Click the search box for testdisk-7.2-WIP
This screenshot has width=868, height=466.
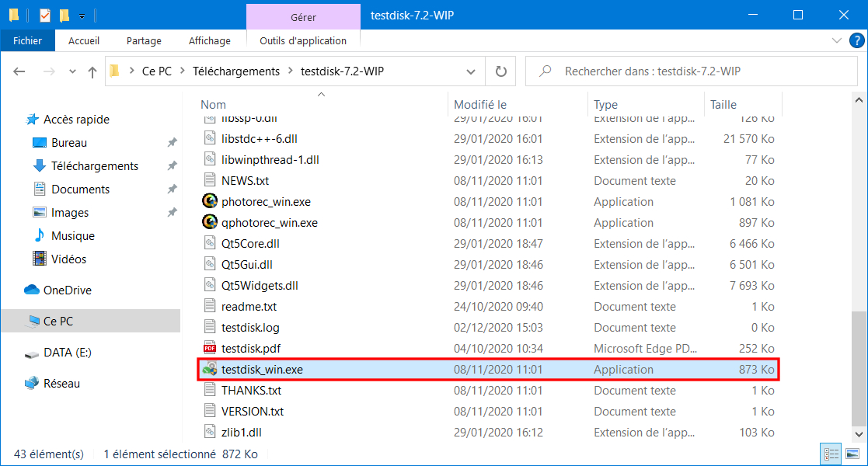pyautogui.click(x=692, y=71)
